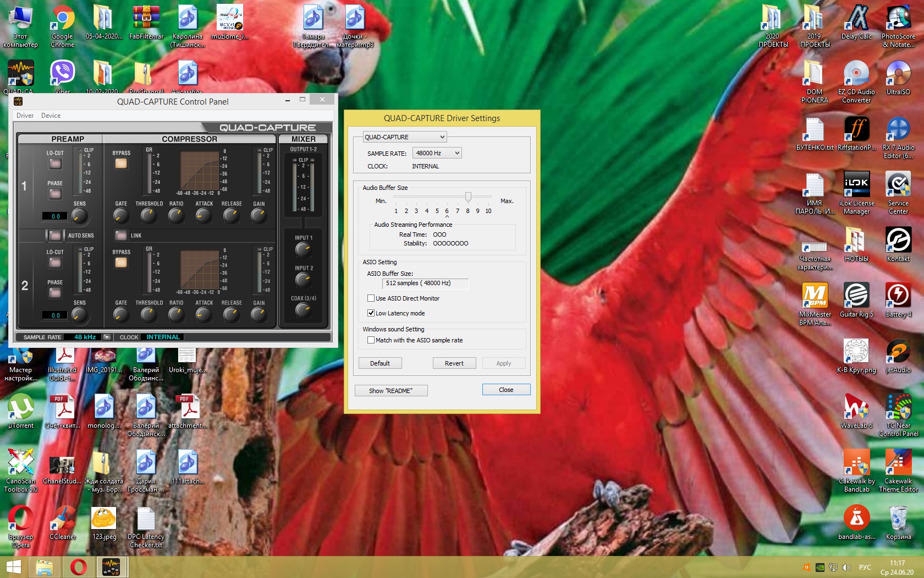Click the mixer INPUT 1 knob
Screen dimensions: 924x578
click(x=303, y=250)
